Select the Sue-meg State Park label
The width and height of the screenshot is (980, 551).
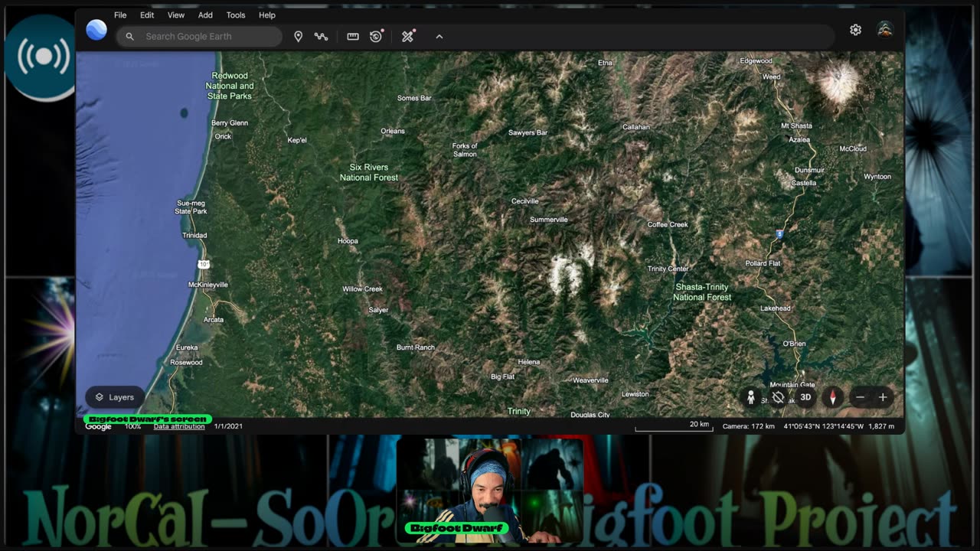point(191,207)
